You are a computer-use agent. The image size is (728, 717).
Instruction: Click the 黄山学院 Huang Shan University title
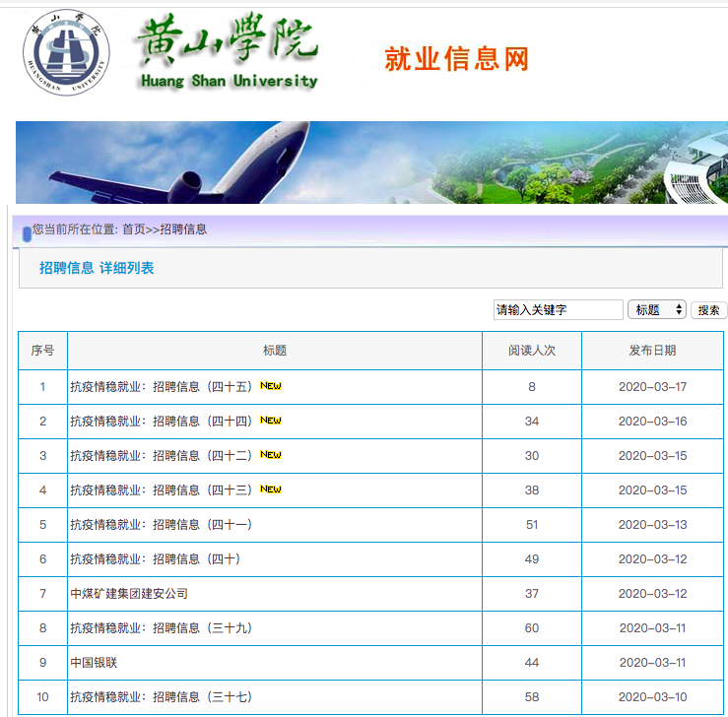[229, 51]
